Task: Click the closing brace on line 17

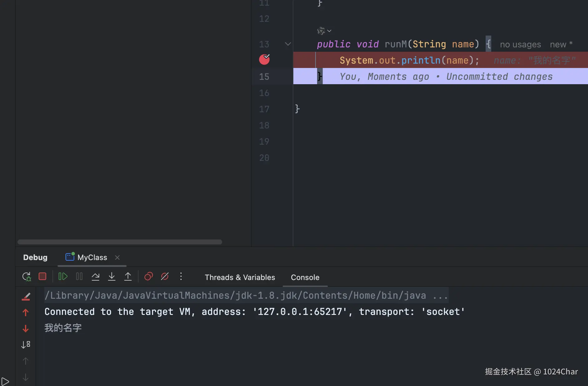Action: 297,109
